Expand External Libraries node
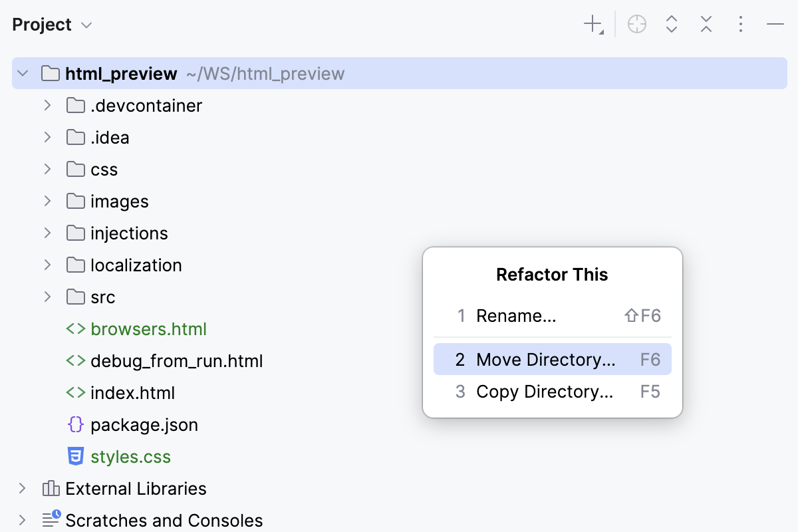The image size is (798, 532). click(22, 488)
